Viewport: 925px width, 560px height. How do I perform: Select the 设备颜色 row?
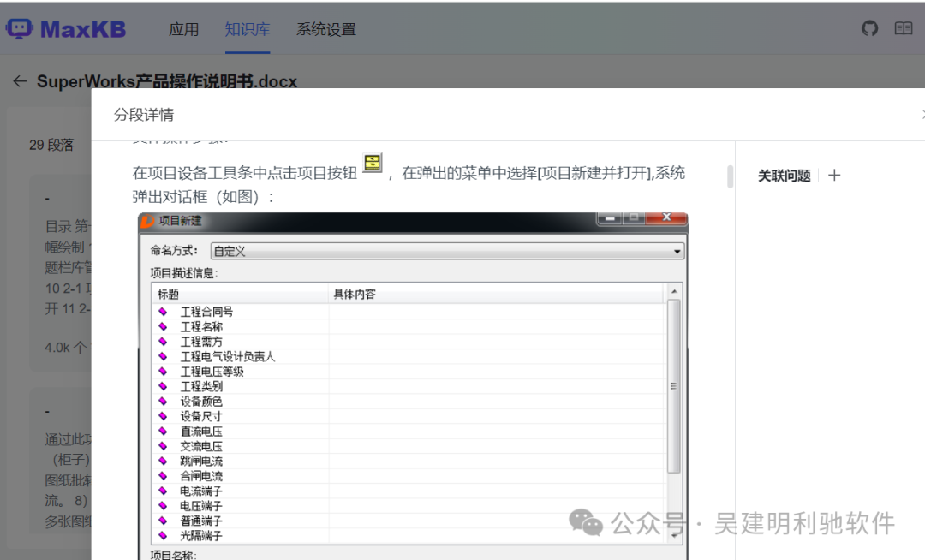click(409, 401)
